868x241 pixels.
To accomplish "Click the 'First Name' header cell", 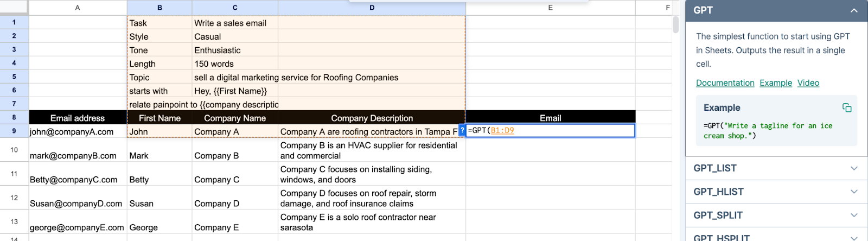I will click(159, 118).
